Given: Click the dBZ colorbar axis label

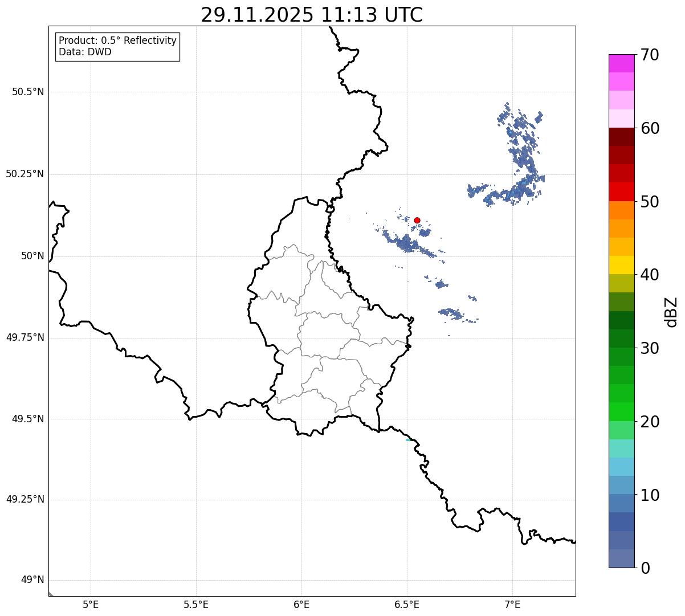Looking at the screenshot, I should [x=671, y=311].
